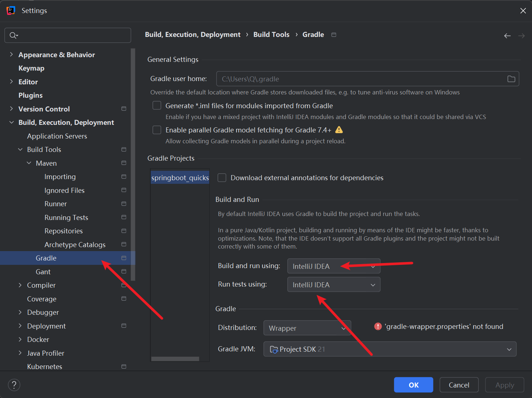Viewport: 532px width, 398px height.
Task: Expand the Docker tree node
Action: coord(20,339)
